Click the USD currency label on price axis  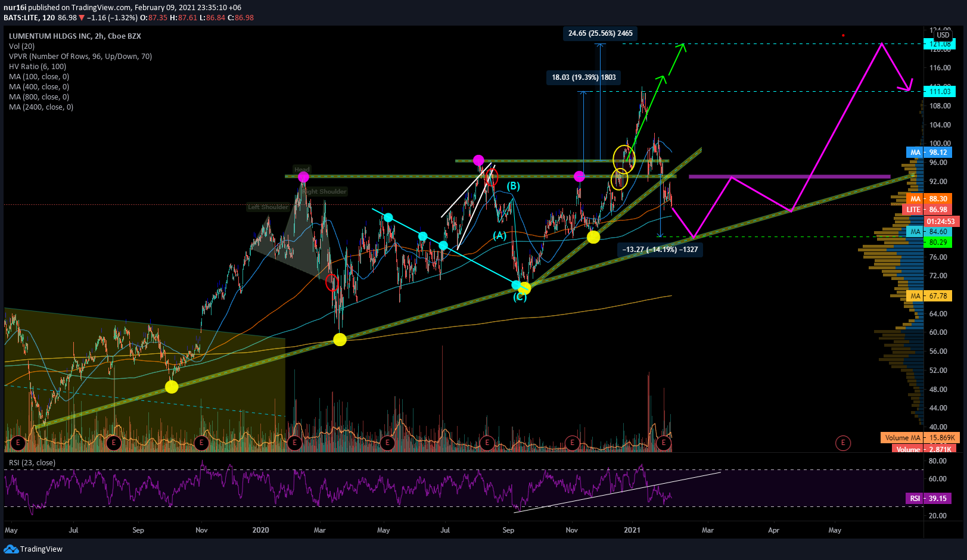(943, 35)
